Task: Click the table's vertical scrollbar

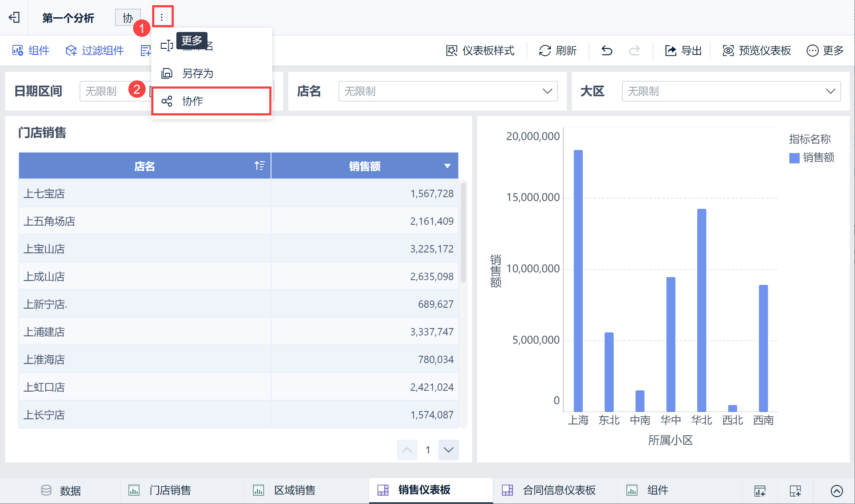Action: pyautogui.click(x=463, y=233)
